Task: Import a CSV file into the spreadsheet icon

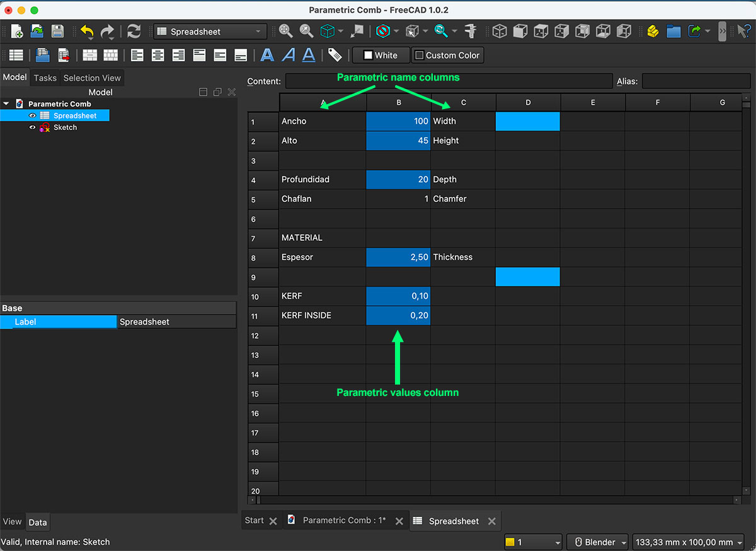Action: click(x=43, y=55)
